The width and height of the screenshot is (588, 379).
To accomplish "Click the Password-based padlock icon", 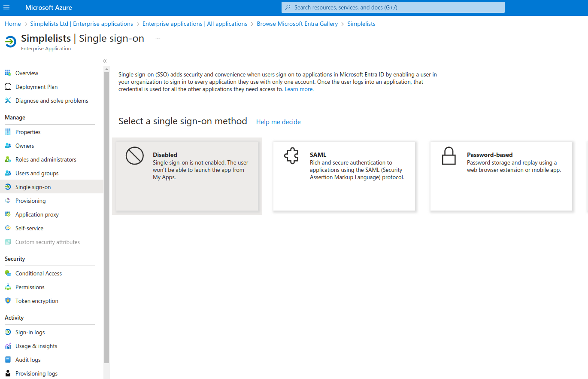I will coord(449,156).
